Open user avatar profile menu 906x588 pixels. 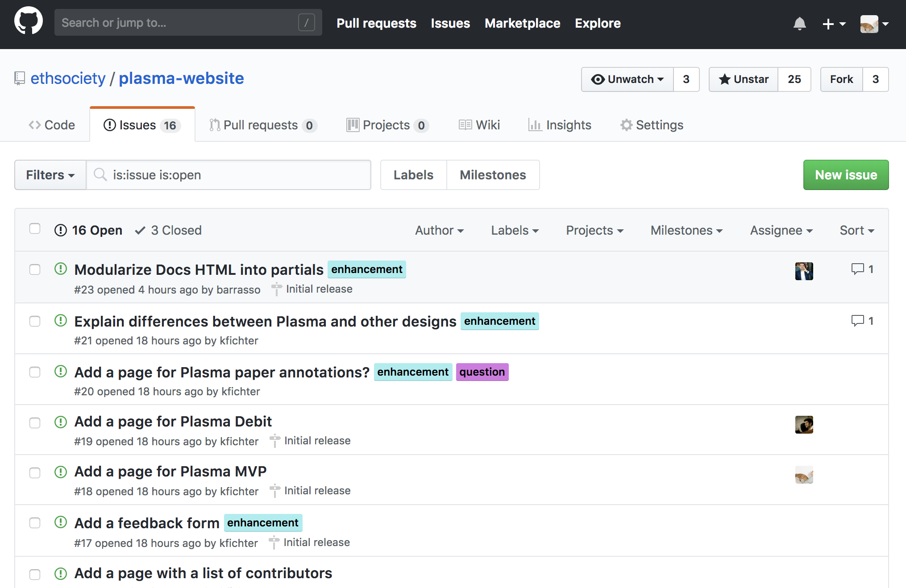tap(874, 24)
